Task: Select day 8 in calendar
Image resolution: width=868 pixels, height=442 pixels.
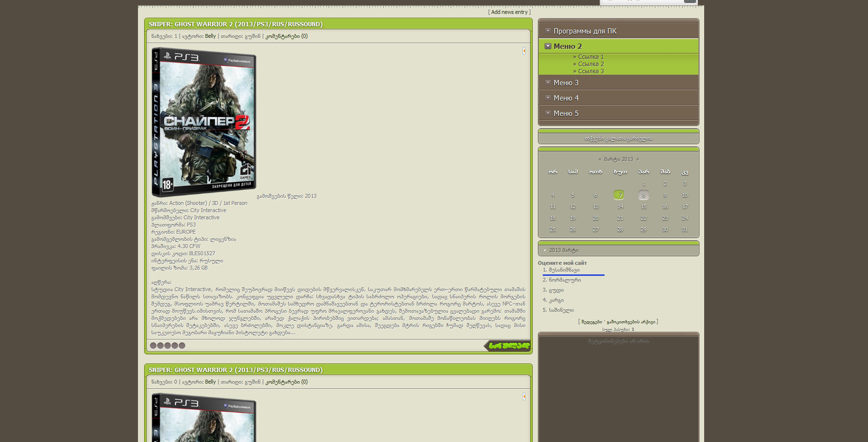Action: pos(643,195)
